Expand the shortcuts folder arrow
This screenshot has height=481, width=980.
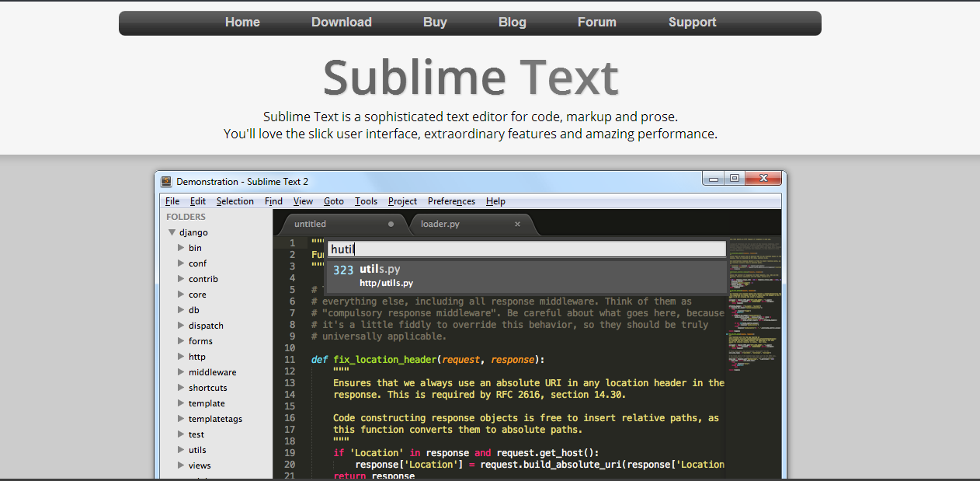tap(181, 388)
